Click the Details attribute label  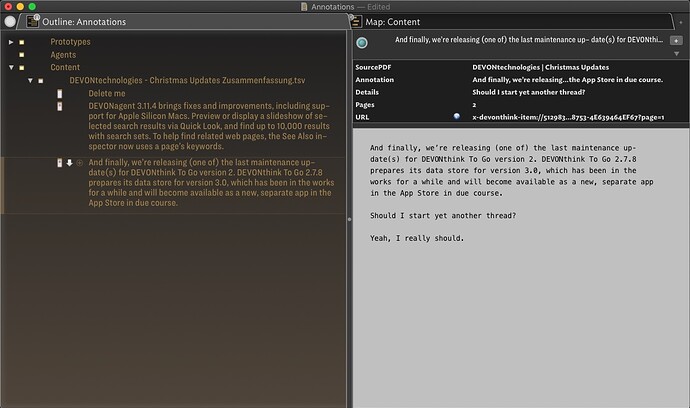[x=367, y=92]
